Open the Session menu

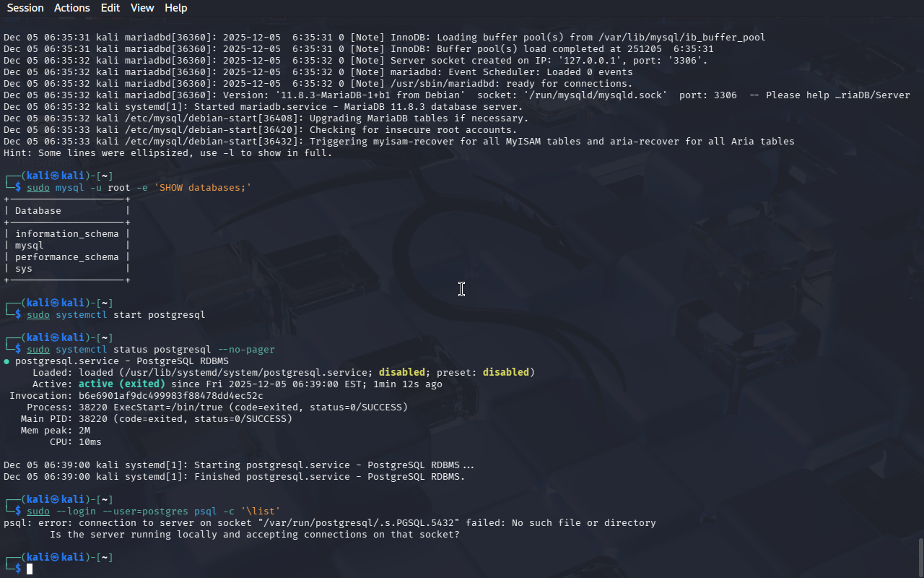pos(25,8)
